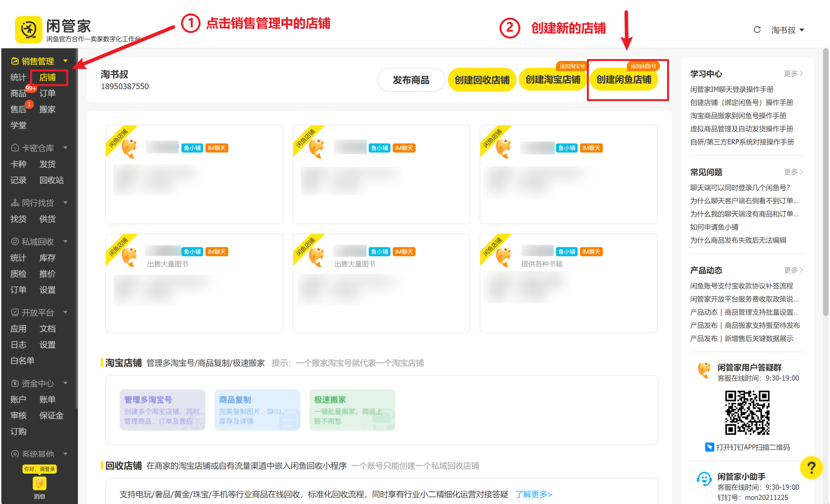
Task: Toggle the 私域回收 section arrow
Action: pyautogui.click(x=65, y=241)
